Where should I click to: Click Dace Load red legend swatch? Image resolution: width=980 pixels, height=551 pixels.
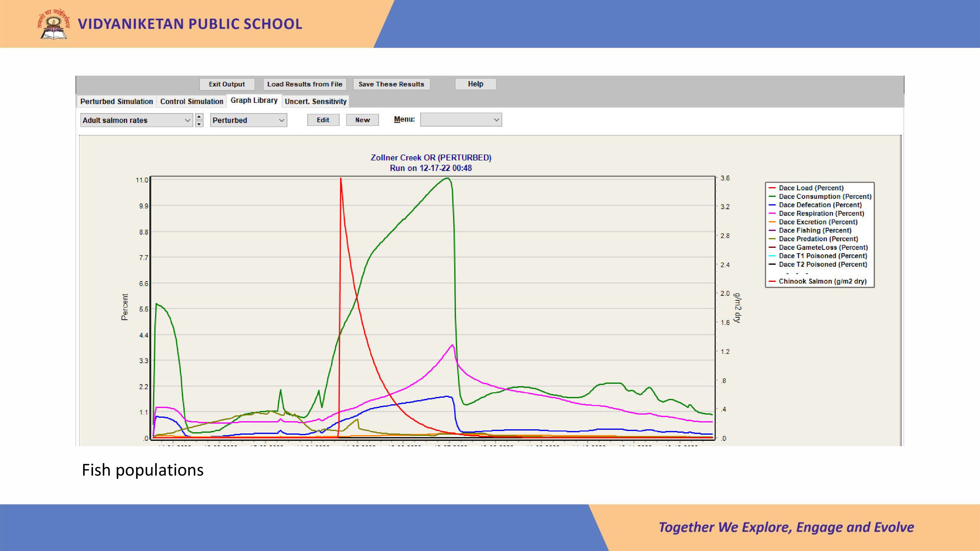coord(772,188)
